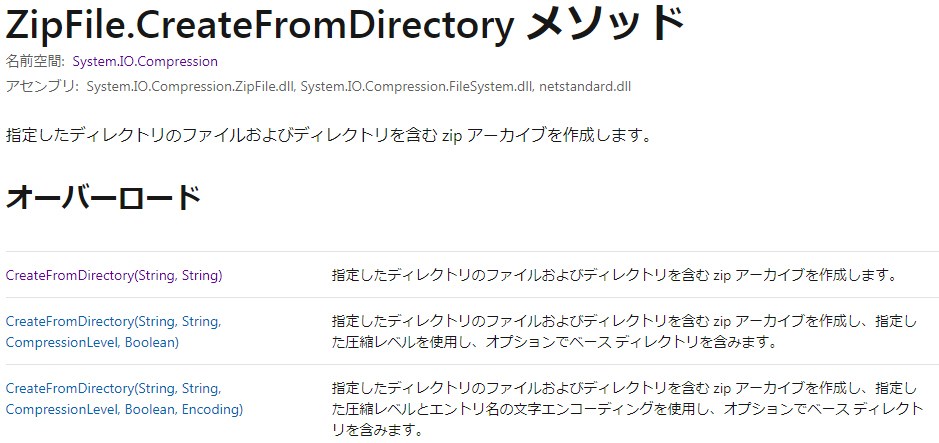The width and height of the screenshot is (939, 443).
Task: Click the 名前空間 label
Action: [x=37, y=61]
